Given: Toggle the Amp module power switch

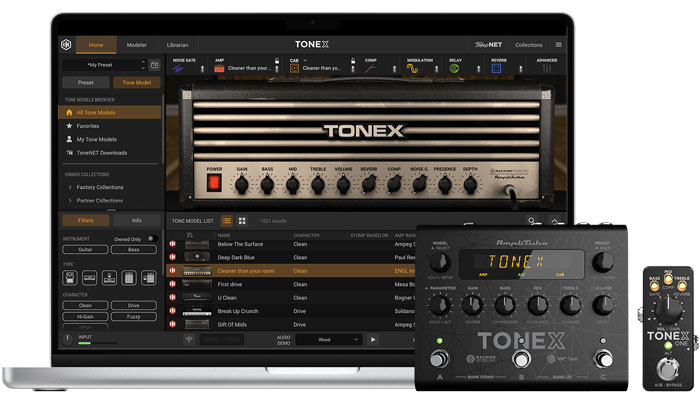Looking at the screenshot, I should pyautogui.click(x=277, y=69).
